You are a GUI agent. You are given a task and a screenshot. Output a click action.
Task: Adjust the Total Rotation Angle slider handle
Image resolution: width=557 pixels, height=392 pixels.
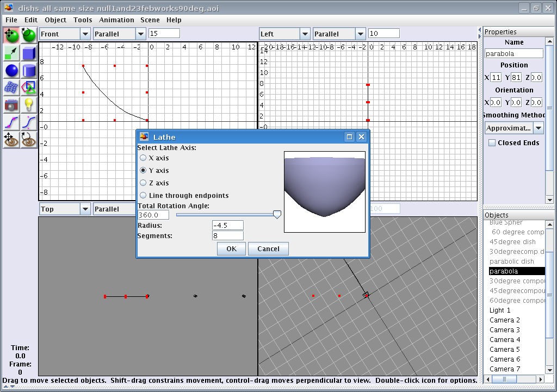point(277,214)
